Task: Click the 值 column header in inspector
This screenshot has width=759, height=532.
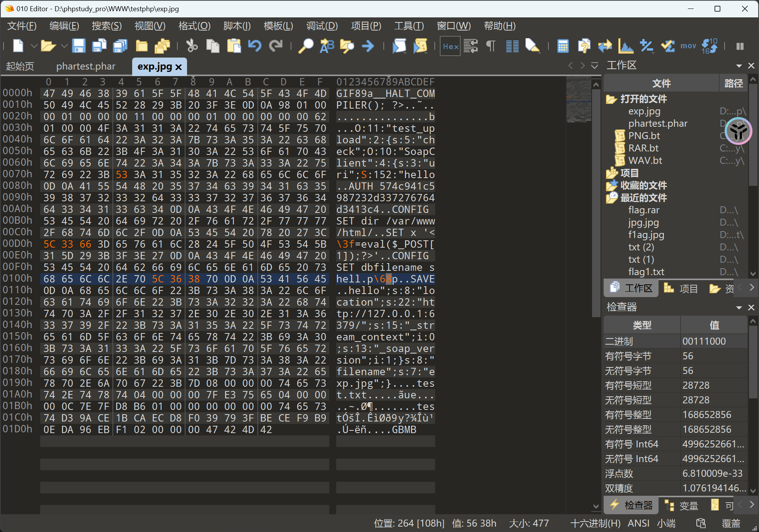Action: 714,325
